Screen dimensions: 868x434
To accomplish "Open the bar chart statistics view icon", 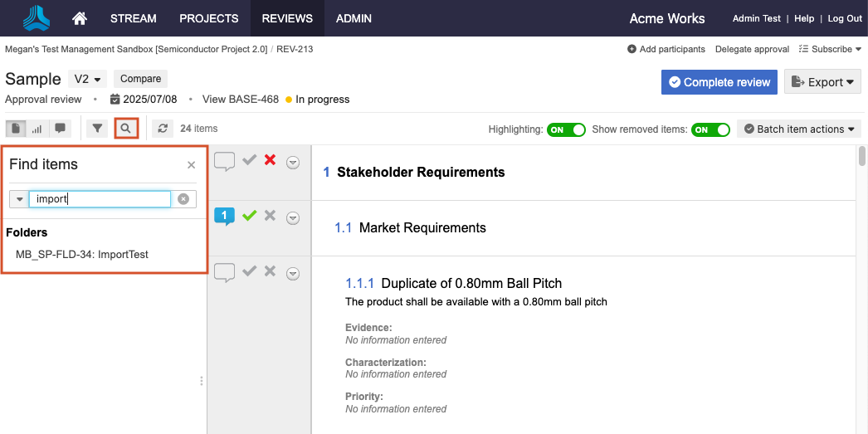I will 37,129.
